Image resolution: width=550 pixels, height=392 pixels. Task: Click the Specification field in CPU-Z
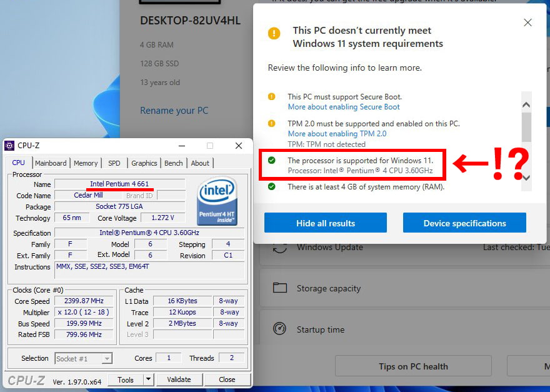click(x=149, y=233)
